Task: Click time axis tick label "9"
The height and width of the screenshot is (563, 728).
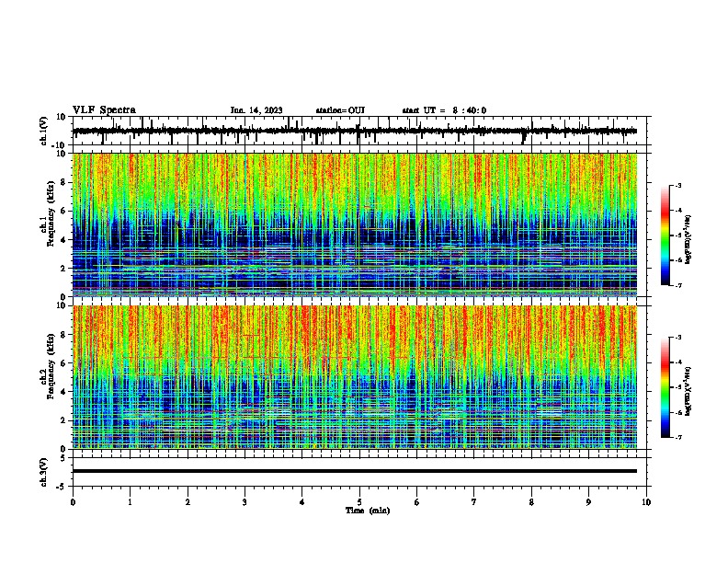Action: point(588,502)
